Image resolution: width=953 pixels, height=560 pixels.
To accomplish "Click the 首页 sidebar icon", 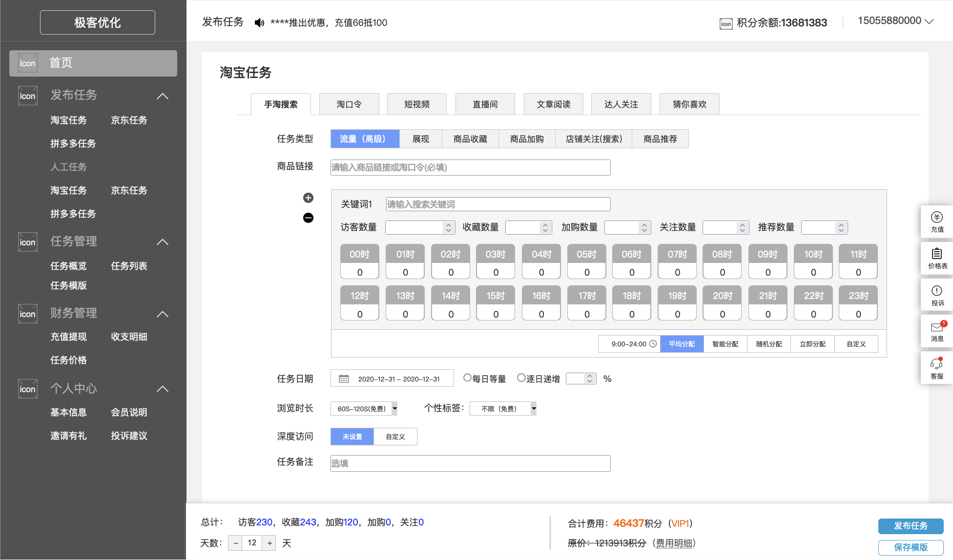I will (28, 63).
